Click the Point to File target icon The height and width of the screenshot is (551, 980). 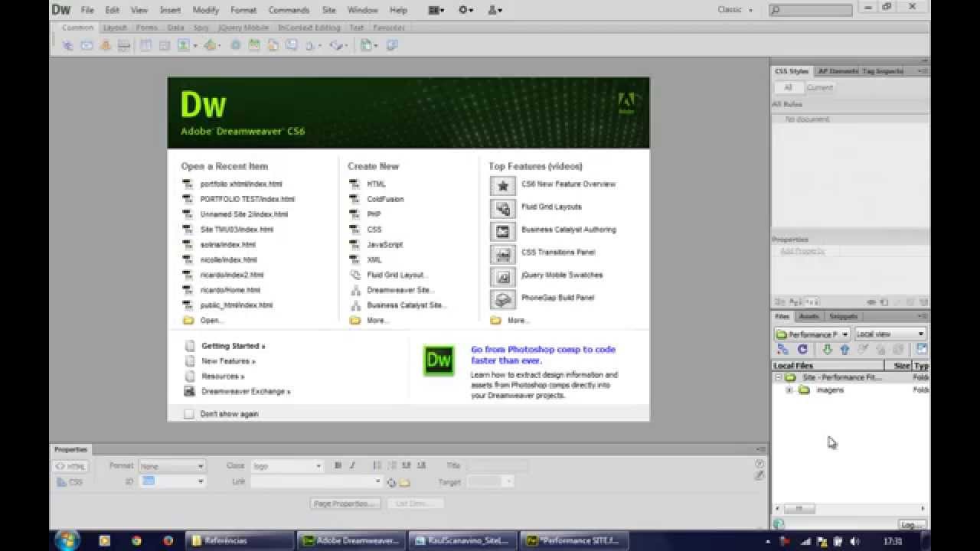pos(391,482)
